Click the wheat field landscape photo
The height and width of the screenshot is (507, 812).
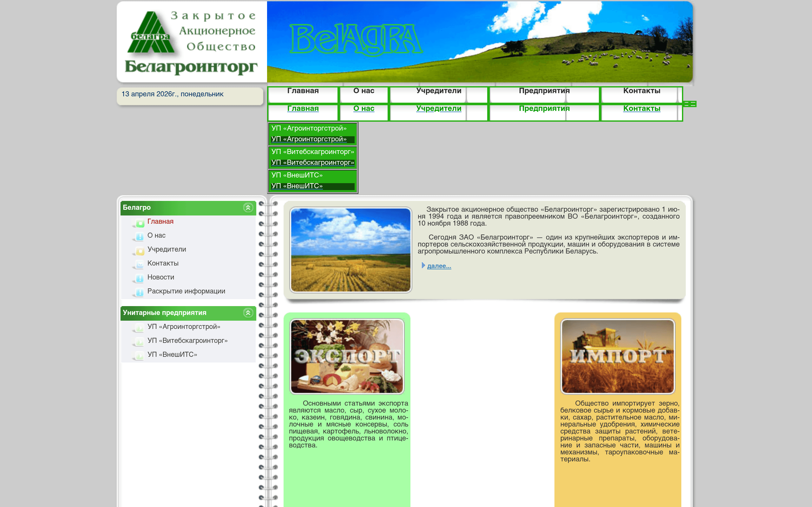(350, 250)
